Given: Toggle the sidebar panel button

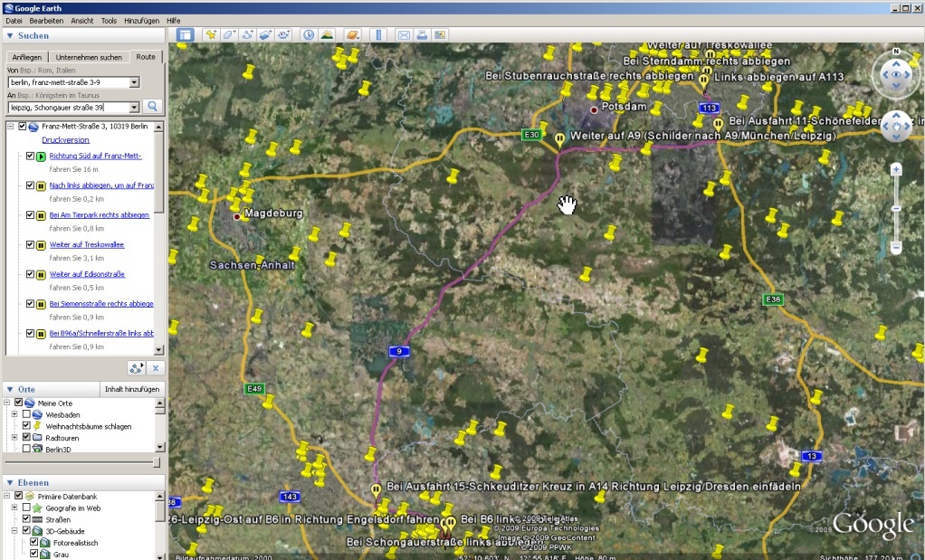Looking at the screenshot, I should (186, 35).
